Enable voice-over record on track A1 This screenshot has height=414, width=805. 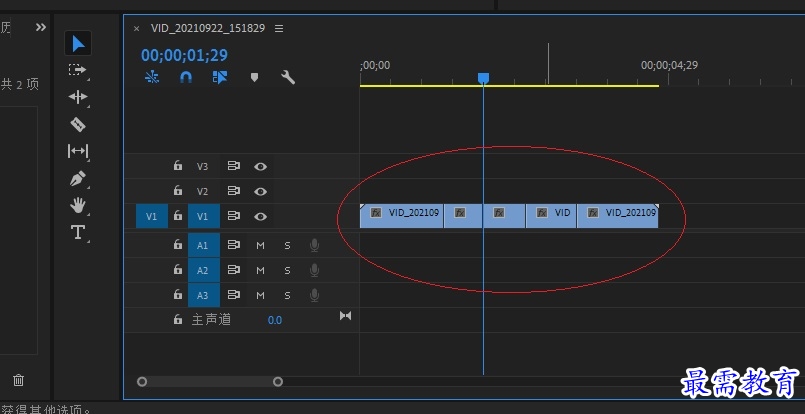tap(314, 246)
